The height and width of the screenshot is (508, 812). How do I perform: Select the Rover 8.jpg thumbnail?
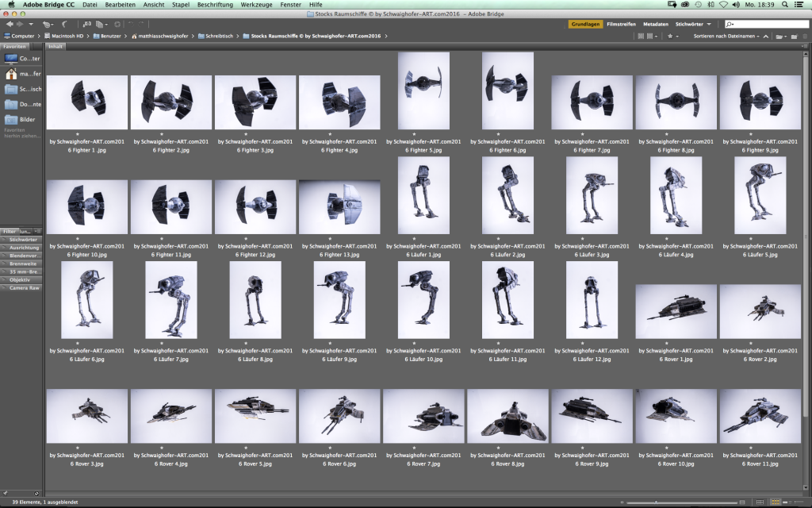coord(507,416)
